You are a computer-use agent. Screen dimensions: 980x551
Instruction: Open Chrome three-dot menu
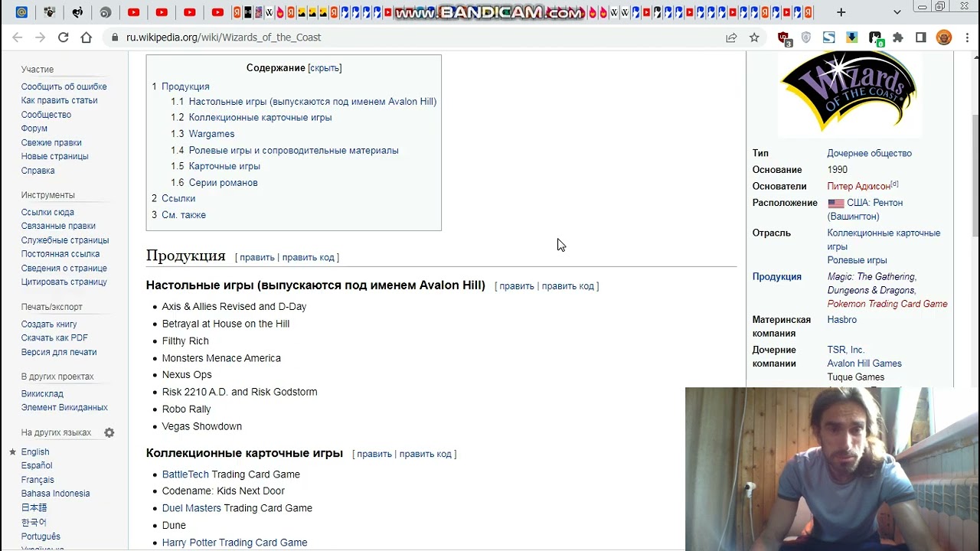(966, 37)
